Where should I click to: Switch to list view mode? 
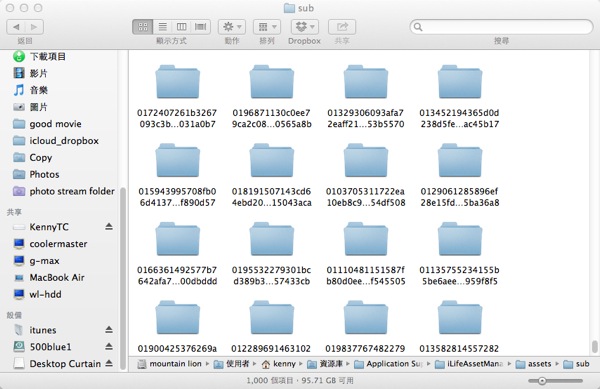coord(162,27)
